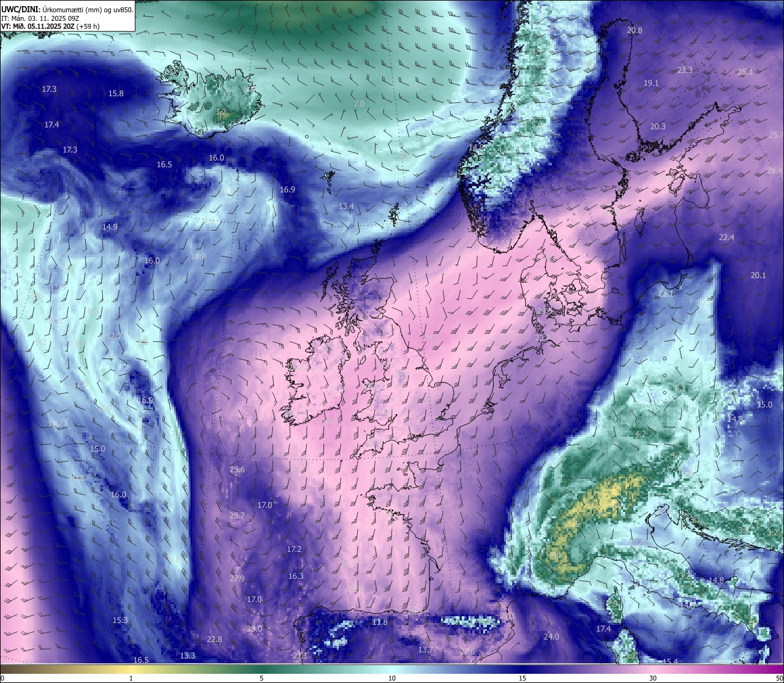Click the 25.6 value label
The height and width of the screenshot is (683, 784).
click(x=237, y=470)
